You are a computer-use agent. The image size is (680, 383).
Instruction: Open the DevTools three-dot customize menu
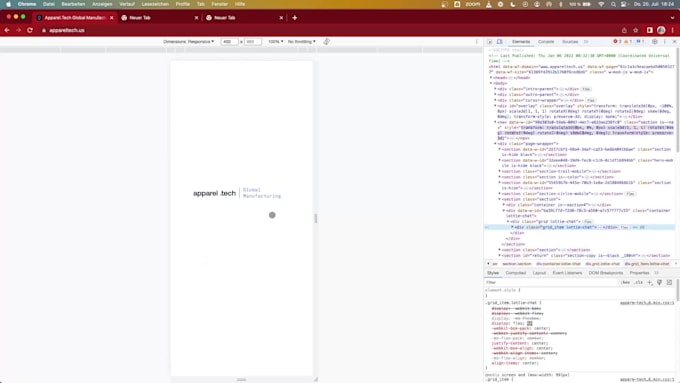tap(664, 42)
